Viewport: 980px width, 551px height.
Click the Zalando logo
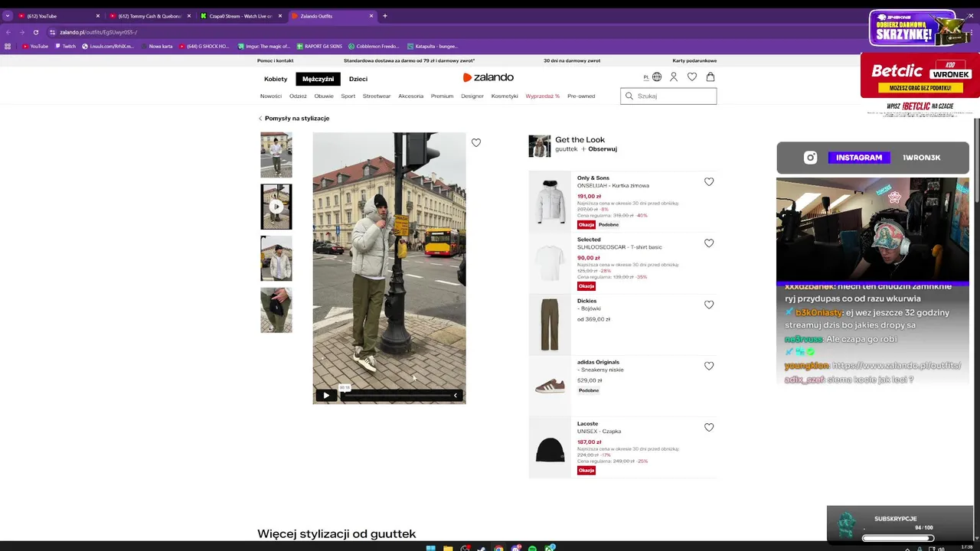click(x=488, y=77)
